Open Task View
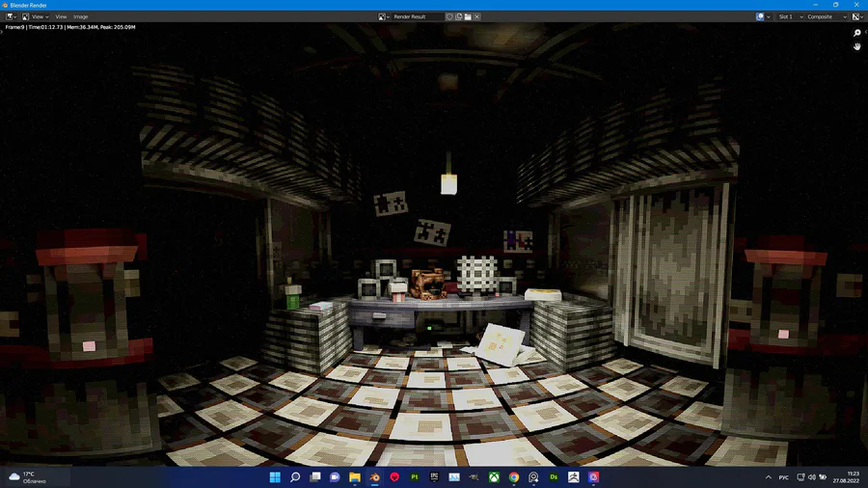 tap(315, 477)
